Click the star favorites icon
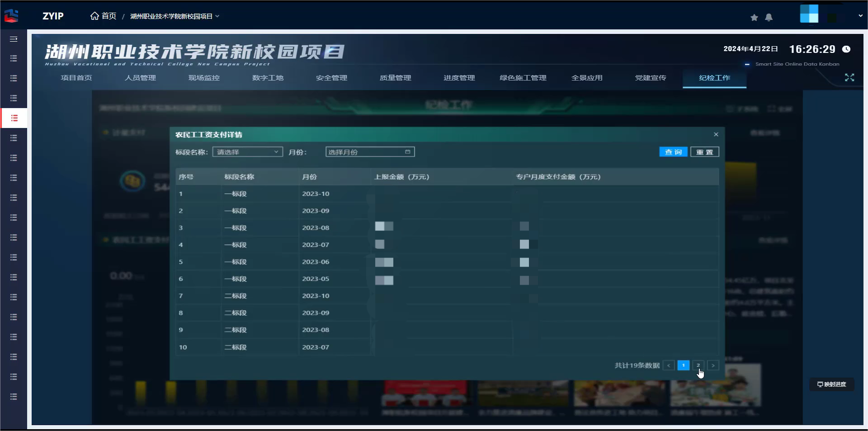This screenshot has height=431, width=868. tap(754, 18)
